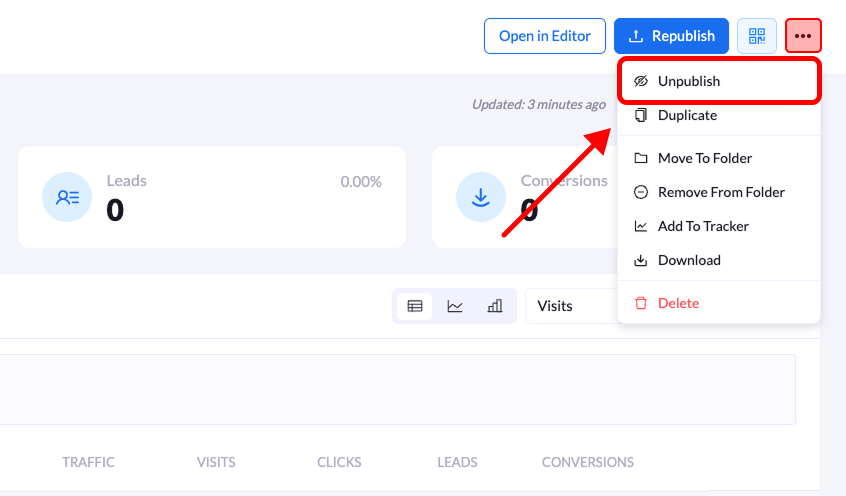The image size is (846, 496).
Task: Click the VISITS column header
Action: point(216,463)
